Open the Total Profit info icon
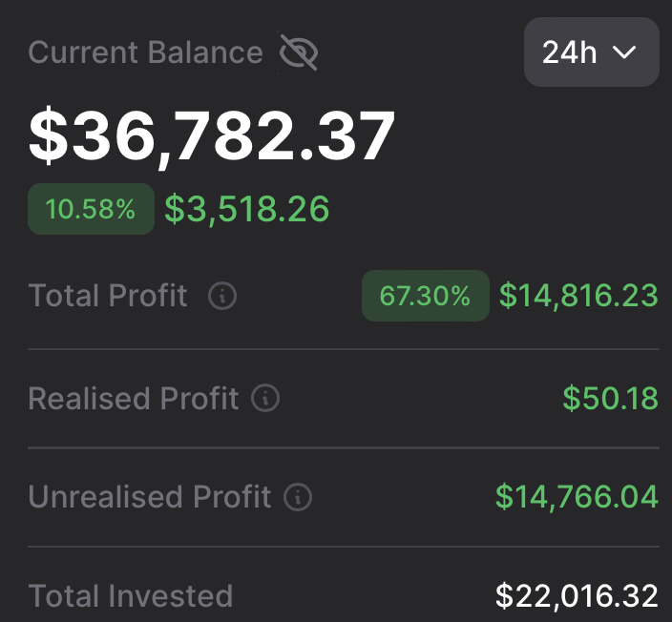This screenshot has height=622, width=672. [221, 296]
